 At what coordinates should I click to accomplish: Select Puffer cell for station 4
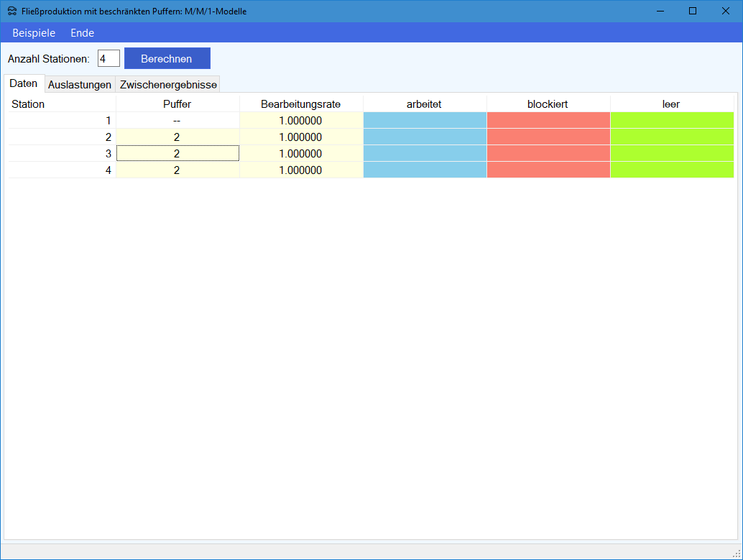point(177,170)
